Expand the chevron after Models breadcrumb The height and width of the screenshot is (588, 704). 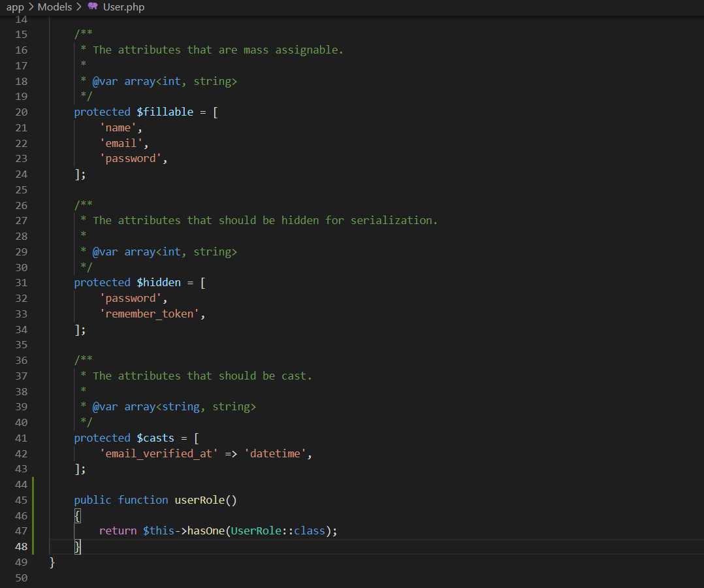[79, 7]
